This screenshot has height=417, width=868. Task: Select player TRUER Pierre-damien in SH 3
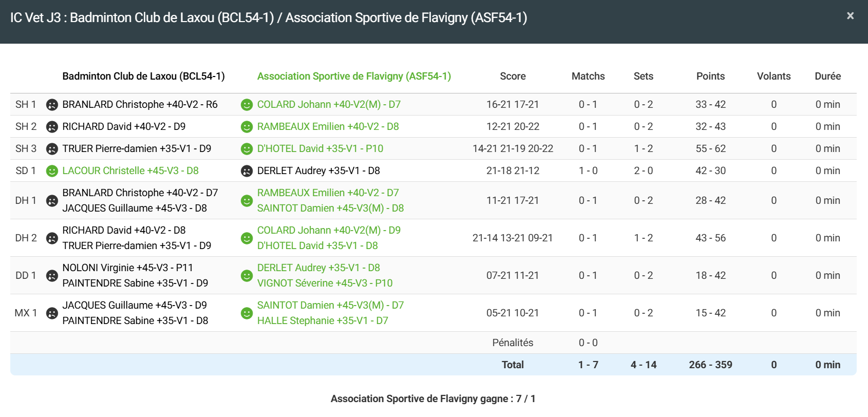click(x=137, y=148)
